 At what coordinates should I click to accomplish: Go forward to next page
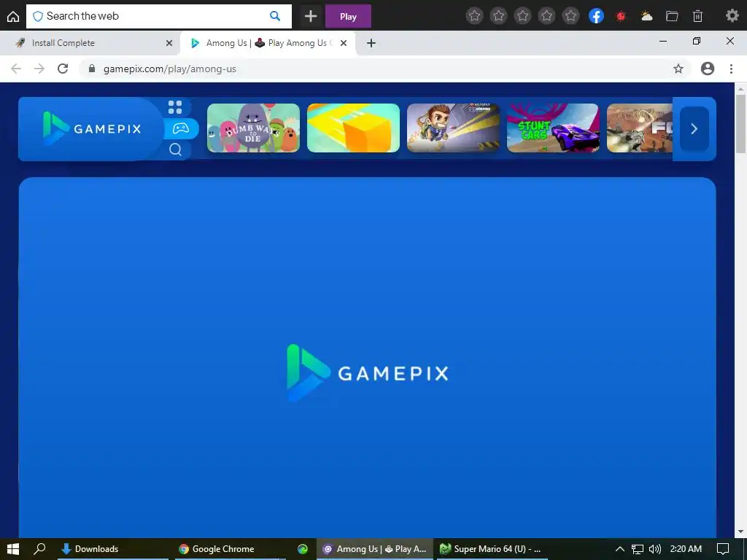[x=39, y=69]
